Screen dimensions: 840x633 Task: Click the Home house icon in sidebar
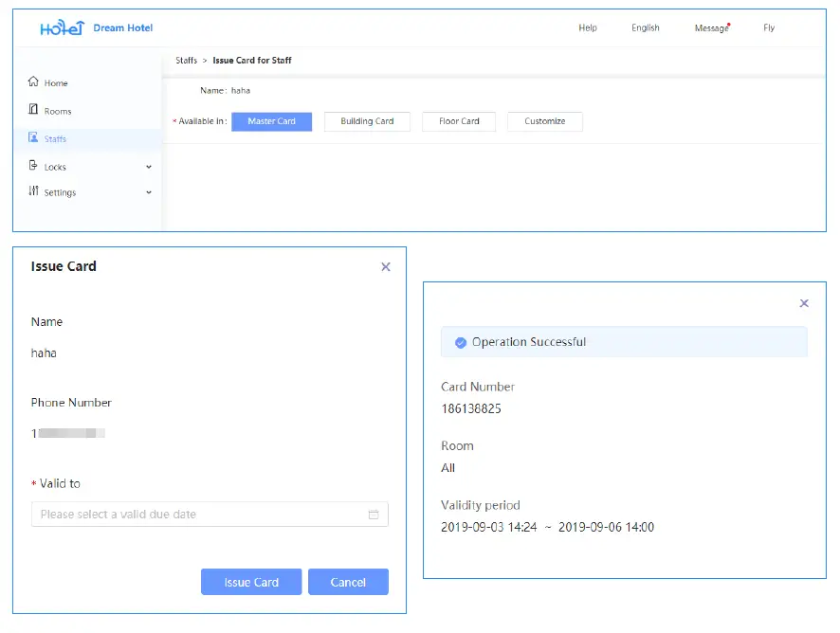(33, 81)
